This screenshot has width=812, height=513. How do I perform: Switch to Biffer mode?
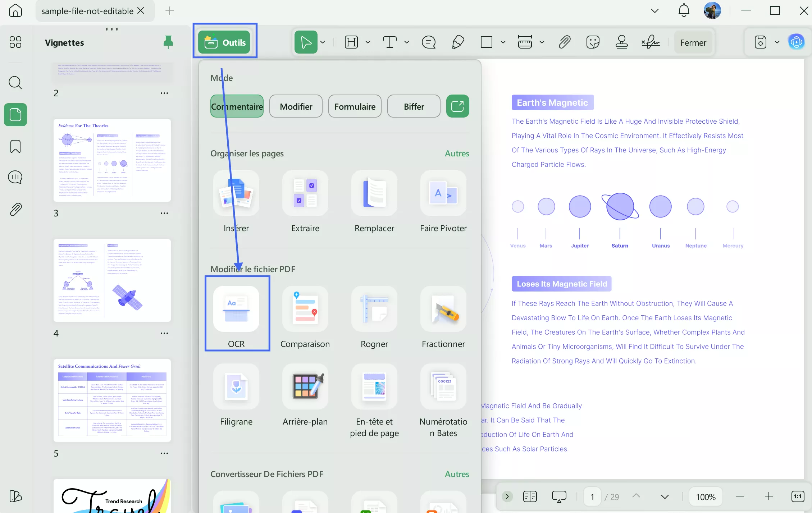(x=414, y=106)
